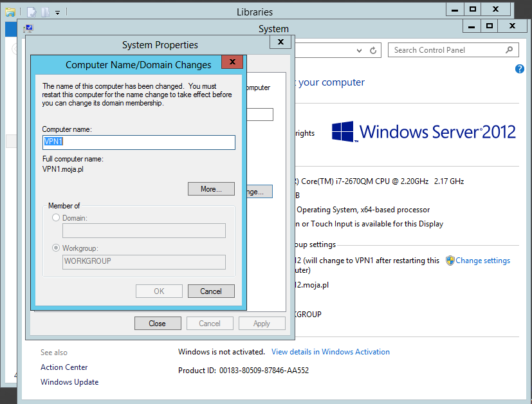Close the Computer Name/Domain Changes dialog

(x=232, y=62)
